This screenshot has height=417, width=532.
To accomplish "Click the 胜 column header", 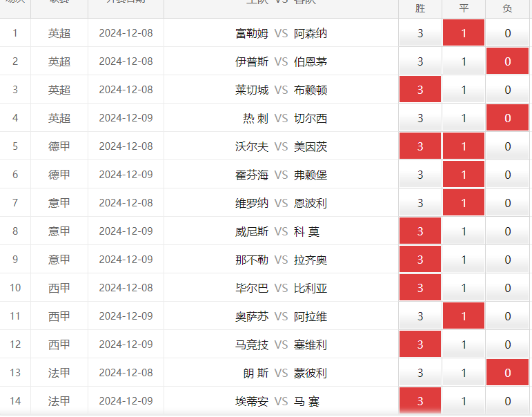I will coord(420,8).
